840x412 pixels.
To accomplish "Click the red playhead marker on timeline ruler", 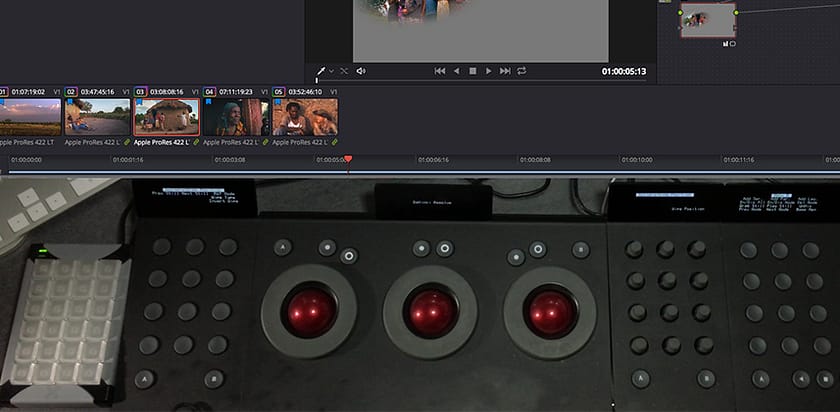I will point(348,159).
